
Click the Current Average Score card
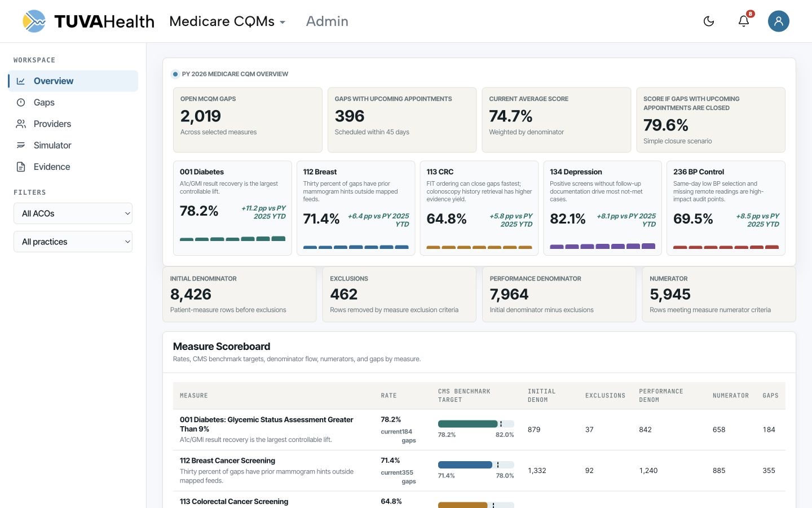(x=557, y=120)
